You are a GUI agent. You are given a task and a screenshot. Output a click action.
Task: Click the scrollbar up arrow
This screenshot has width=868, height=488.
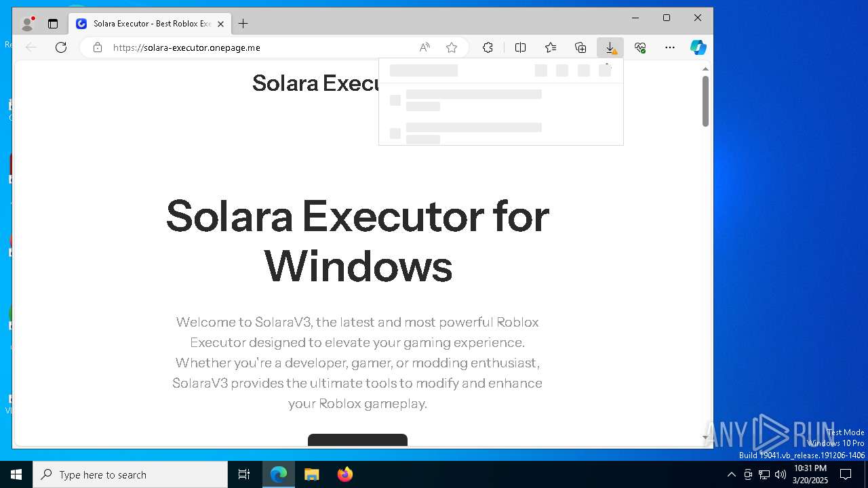click(x=705, y=69)
